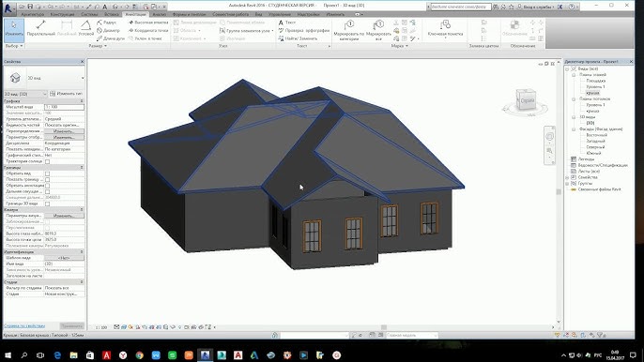Viewport: 644px width, 362px height.
Task: Click the ViewCube in the 3D view
Action: 526,100
